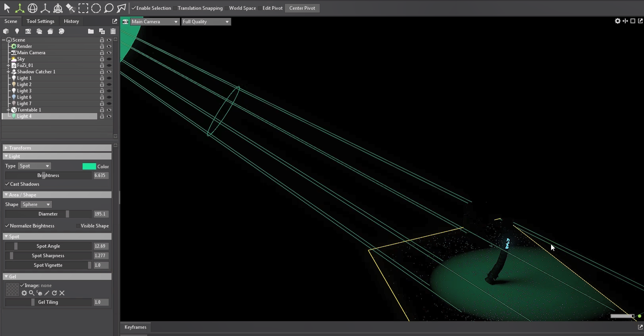Toggle visibility of Light 3
This screenshot has width=644, height=336.
[109, 91]
